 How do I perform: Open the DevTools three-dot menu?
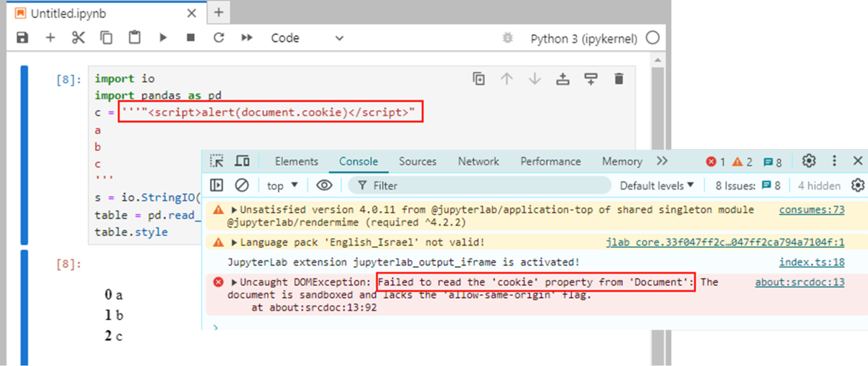click(834, 161)
